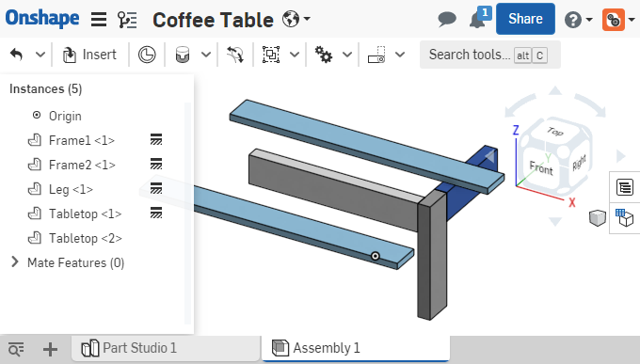Viewport: 640px width, 364px height.
Task: Click the undo arrow
Action: click(16, 55)
